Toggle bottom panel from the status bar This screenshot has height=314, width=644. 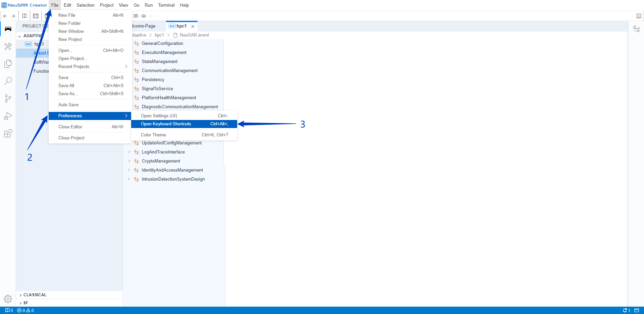coord(637,310)
